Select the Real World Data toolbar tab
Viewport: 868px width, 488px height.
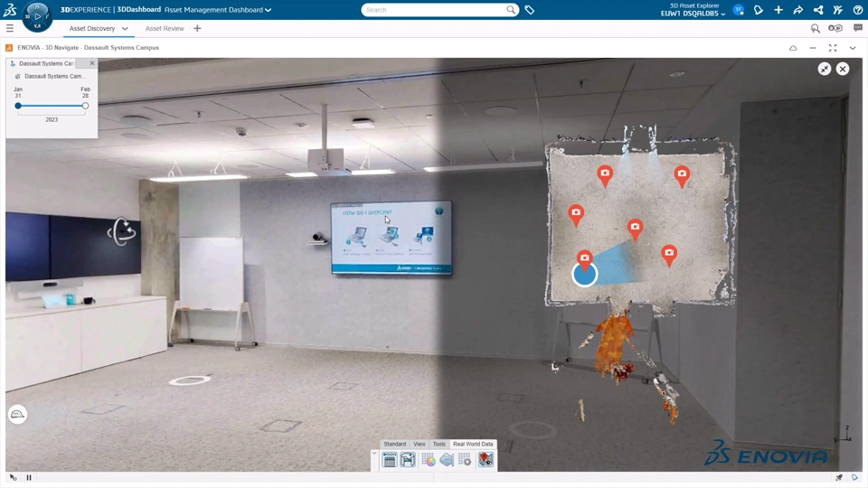(x=473, y=444)
